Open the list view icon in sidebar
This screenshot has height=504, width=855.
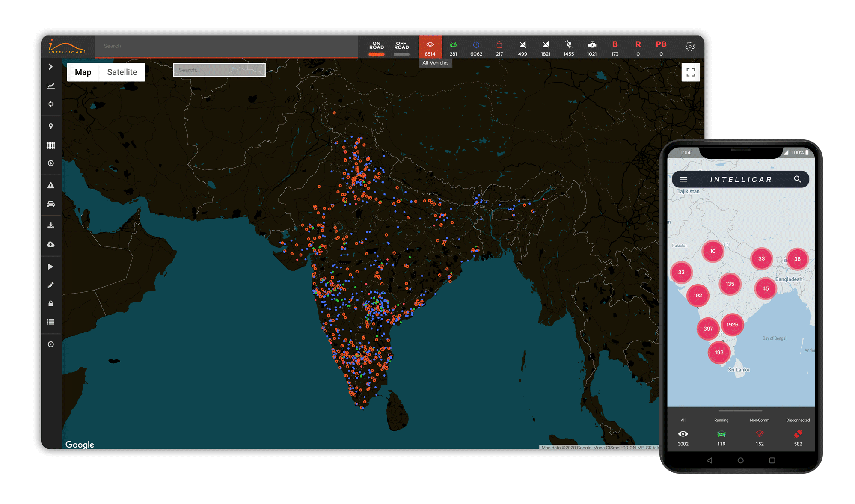tap(50, 322)
